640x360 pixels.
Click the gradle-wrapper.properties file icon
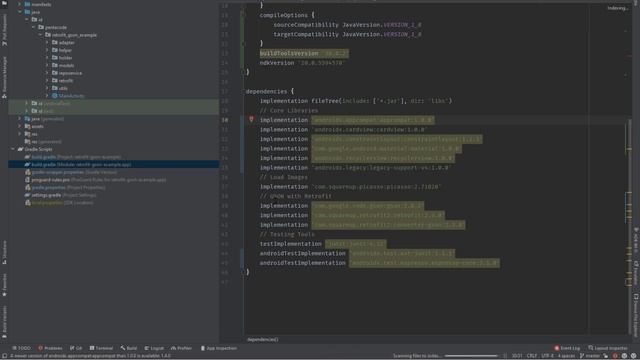pyautogui.click(x=27, y=172)
